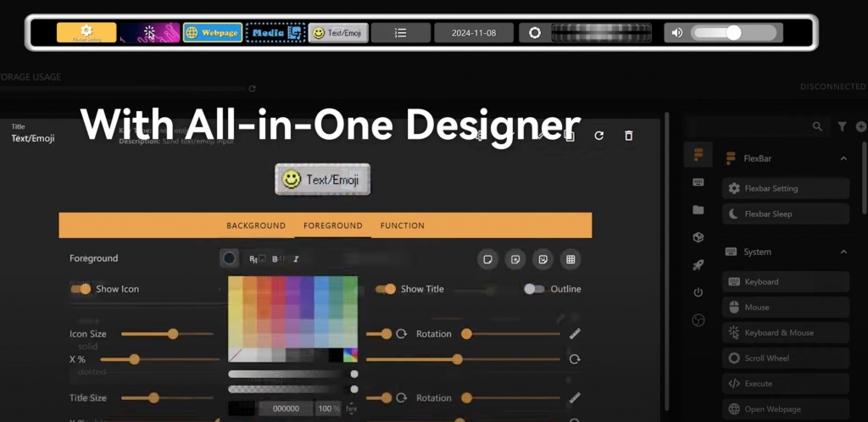Delete key using the trash icon
The width and height of the screenshot is (868, 422).
pyautogui.click(x=628, y=136)
